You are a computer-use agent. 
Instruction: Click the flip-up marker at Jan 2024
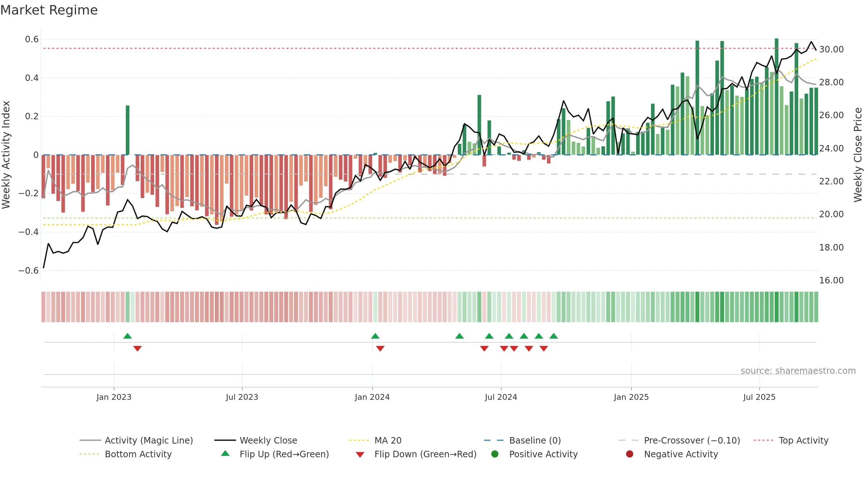(375, 336)
